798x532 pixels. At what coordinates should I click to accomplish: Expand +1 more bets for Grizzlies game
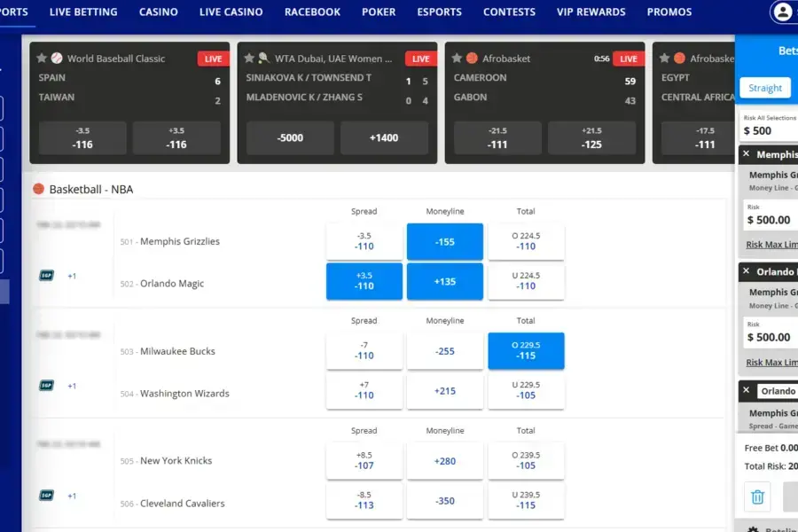72,276
